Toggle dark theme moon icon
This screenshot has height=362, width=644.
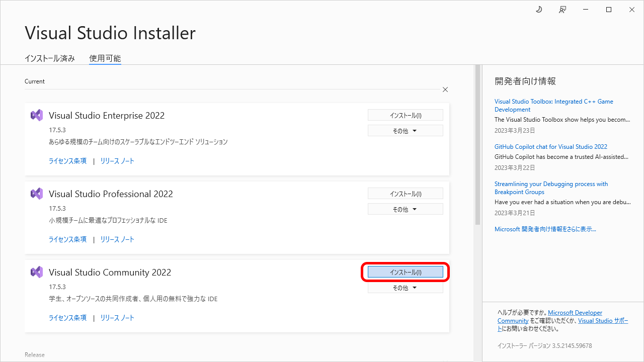pos(539,10)
